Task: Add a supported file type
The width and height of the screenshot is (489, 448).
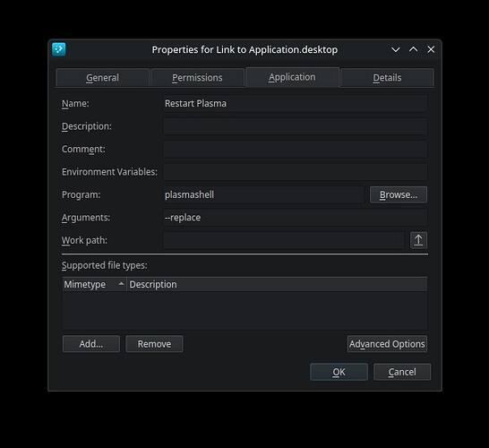Action: click(91, 344)
